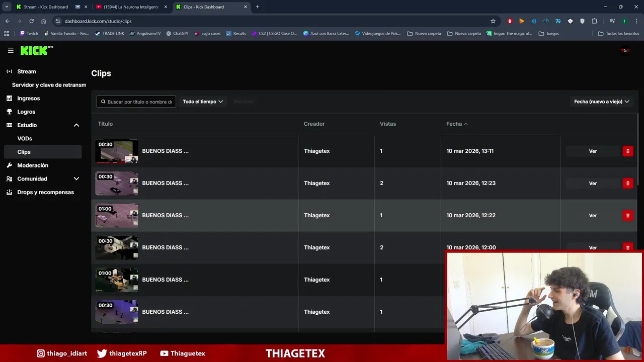Open thumbnail of the 12:22 clip
644x362 pixels.
click(117, 215)
